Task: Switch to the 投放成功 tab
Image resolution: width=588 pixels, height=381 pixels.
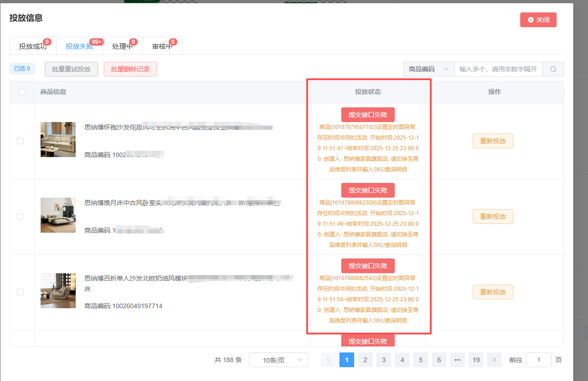Action: (x=33, y=46)
